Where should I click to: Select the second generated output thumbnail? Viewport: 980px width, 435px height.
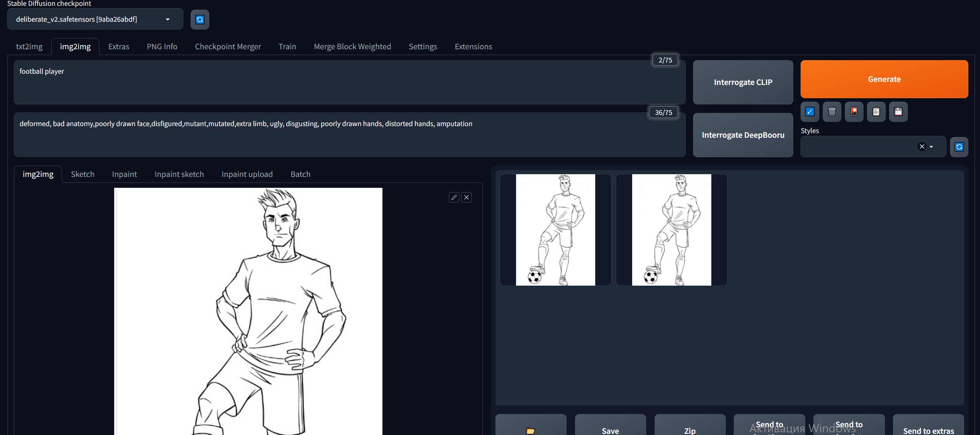pos(671,230)
